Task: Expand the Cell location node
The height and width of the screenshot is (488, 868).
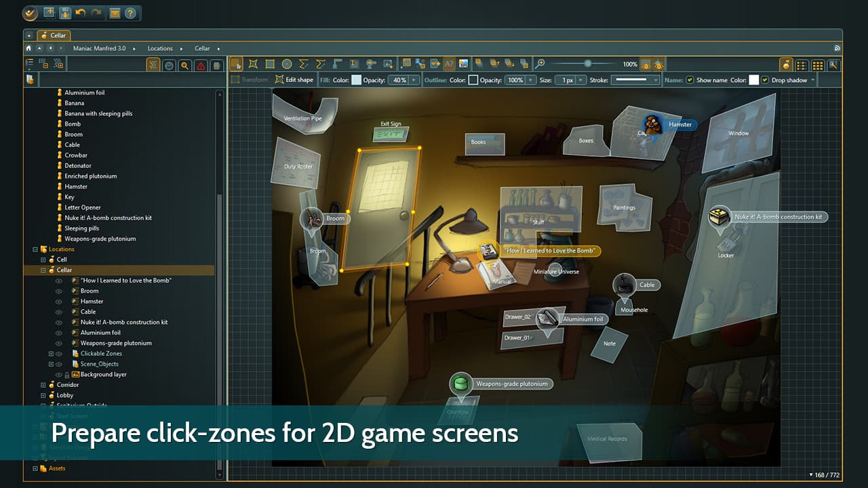Action: [x=43, y=260]
